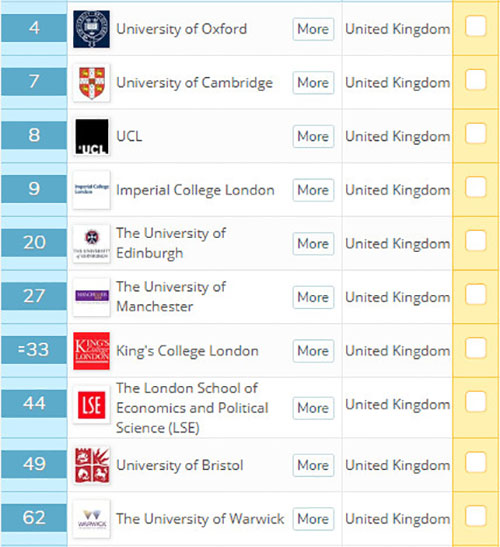Enable the checkbox for King's College London

pos(476,348)
